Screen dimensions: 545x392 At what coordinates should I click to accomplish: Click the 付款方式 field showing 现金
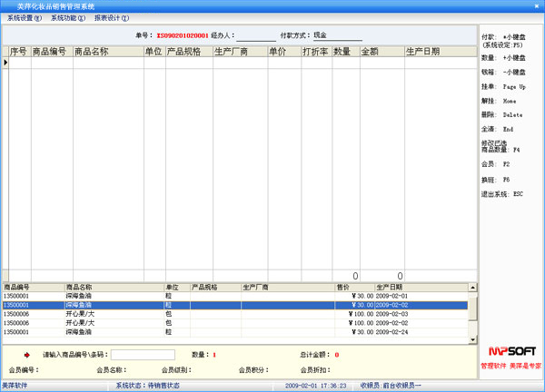pos(336,35)
